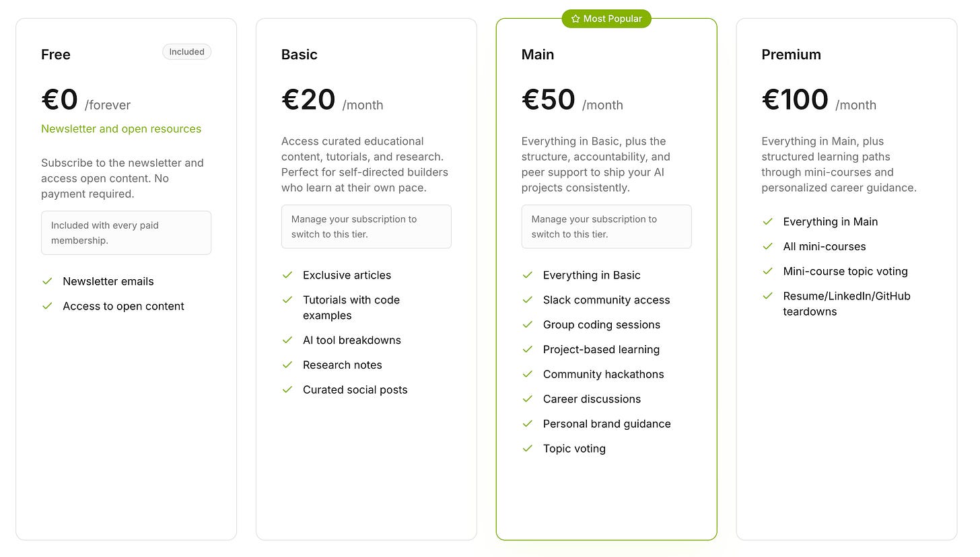Click the Mini-course topic voting feature
Image resolution: width=980 pixels, height=557 pixels.
845,271
